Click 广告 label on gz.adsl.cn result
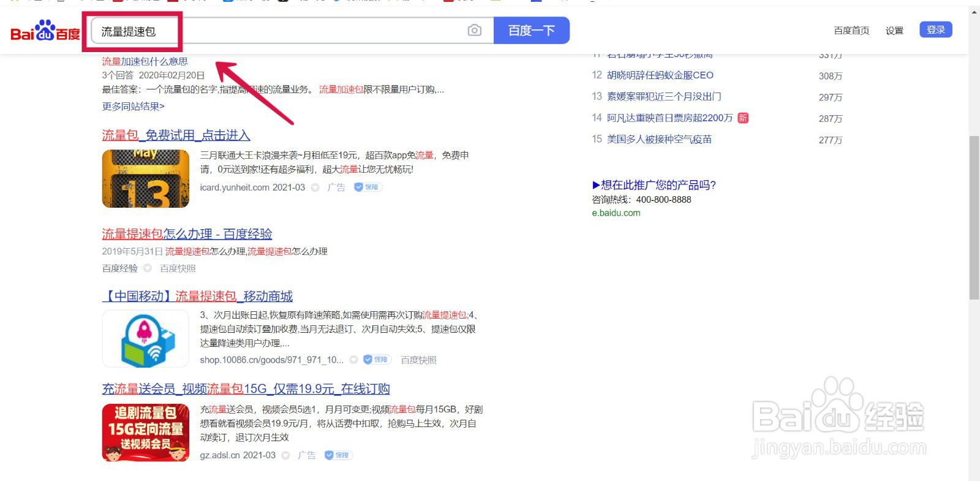The height and width of the screenshot is (481, 980). coord(306,455)
